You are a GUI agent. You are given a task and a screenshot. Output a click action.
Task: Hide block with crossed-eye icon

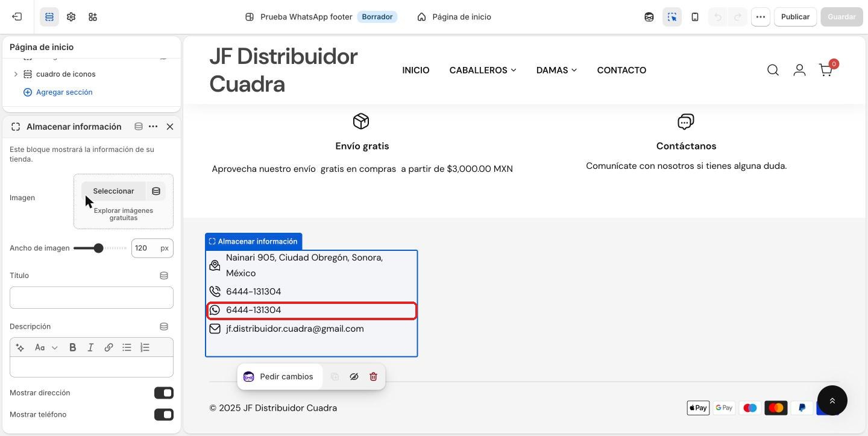tap(354, 376)
